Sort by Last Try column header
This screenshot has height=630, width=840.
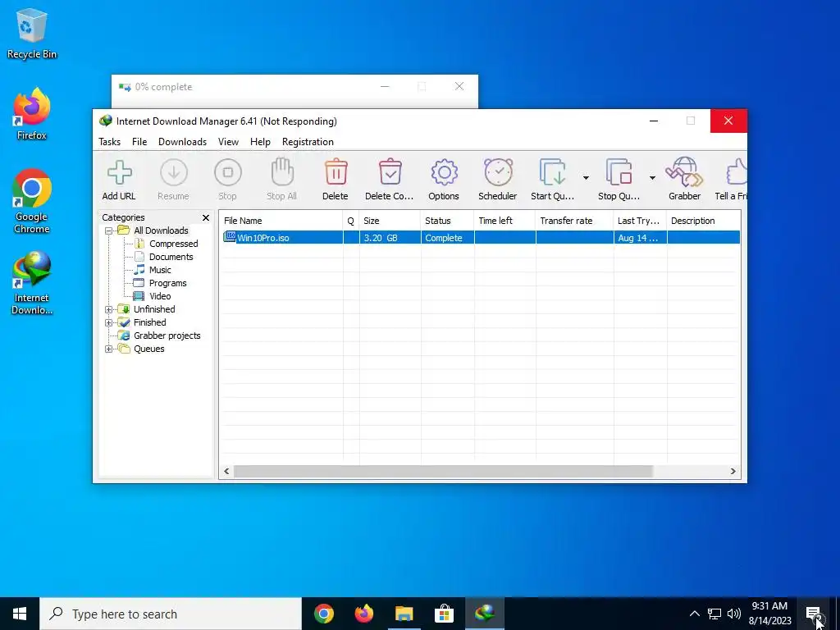click(x=640, y=221)
